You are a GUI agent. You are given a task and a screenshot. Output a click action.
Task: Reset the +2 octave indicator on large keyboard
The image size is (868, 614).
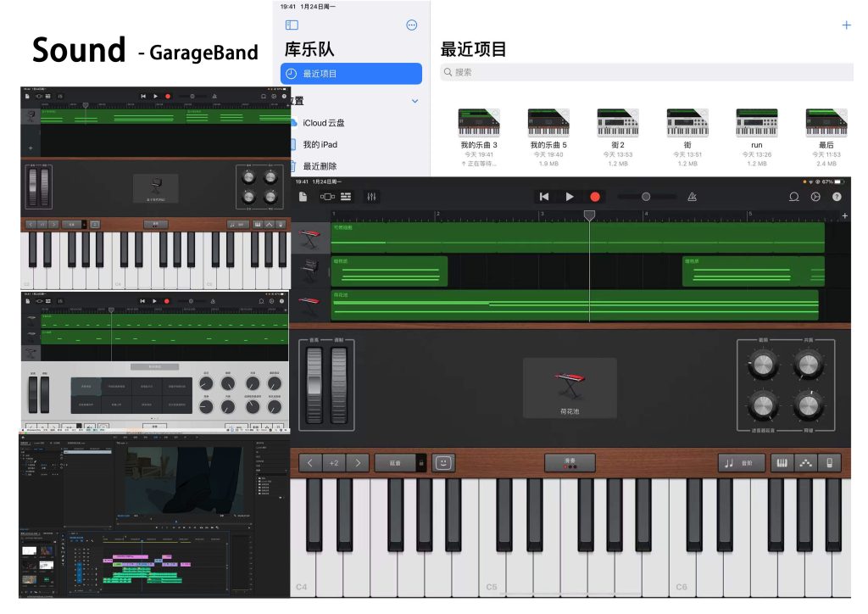point(334,463)
